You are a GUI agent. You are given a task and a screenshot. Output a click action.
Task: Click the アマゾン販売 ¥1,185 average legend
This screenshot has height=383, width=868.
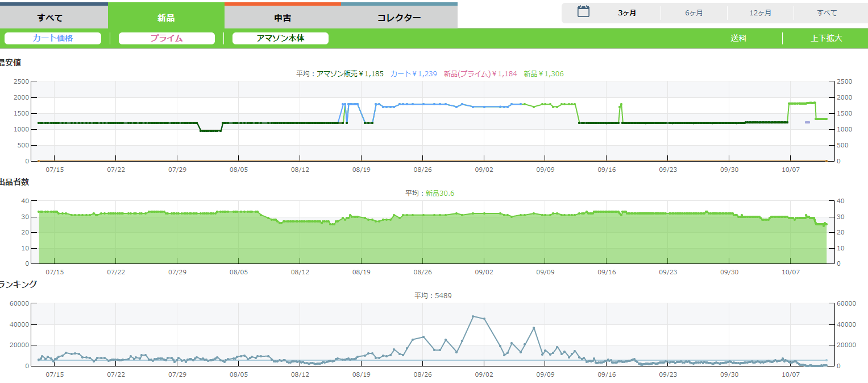tap(350, 74)
